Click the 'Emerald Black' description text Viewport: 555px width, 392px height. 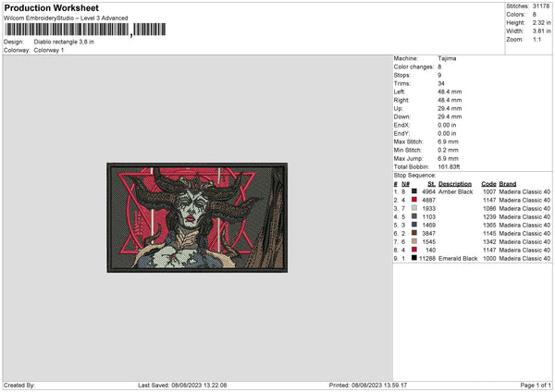click(x=458, y=259)
